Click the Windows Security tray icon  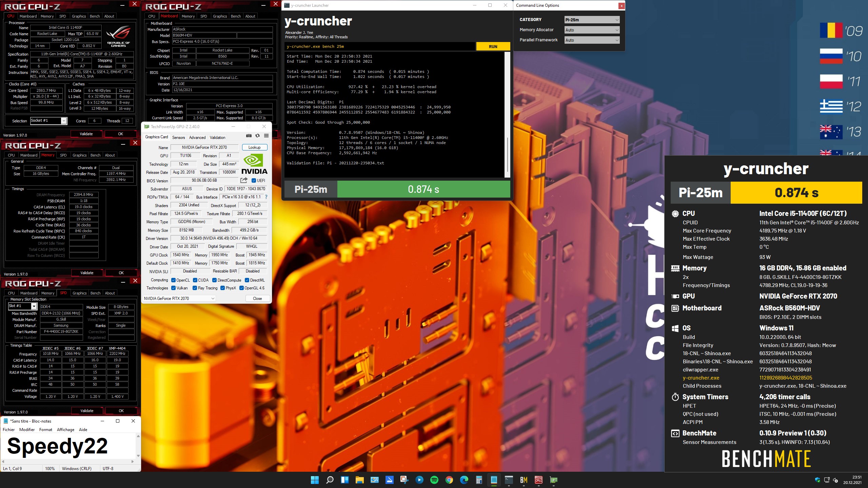tap(817, 480)
